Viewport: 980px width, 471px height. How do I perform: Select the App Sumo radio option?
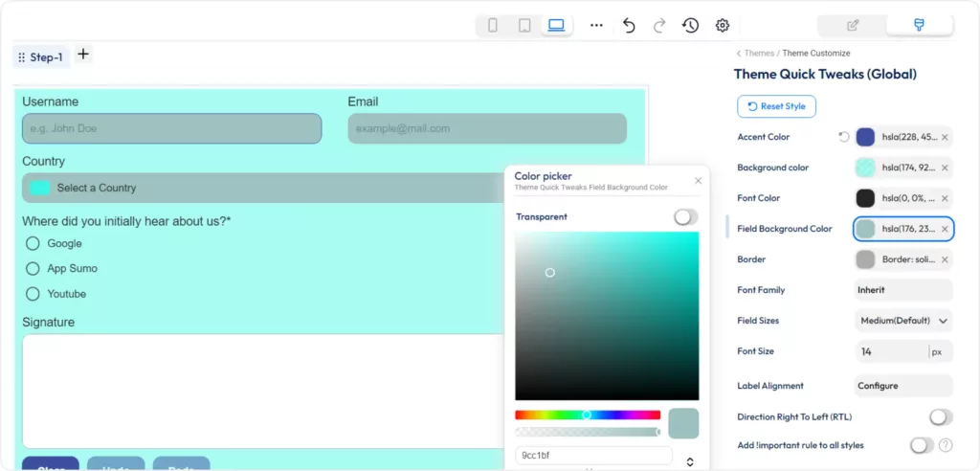[33, 268]
